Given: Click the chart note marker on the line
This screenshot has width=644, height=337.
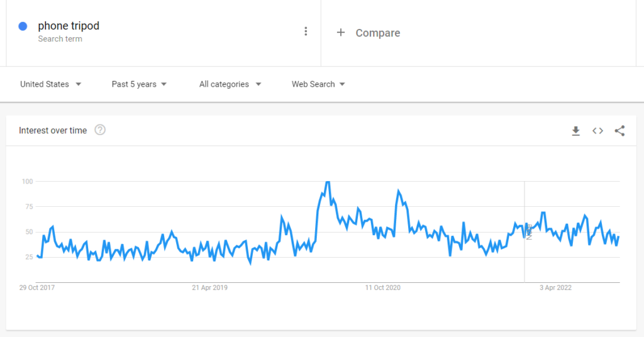Looking at the screenshot, I should pos(529,231).
